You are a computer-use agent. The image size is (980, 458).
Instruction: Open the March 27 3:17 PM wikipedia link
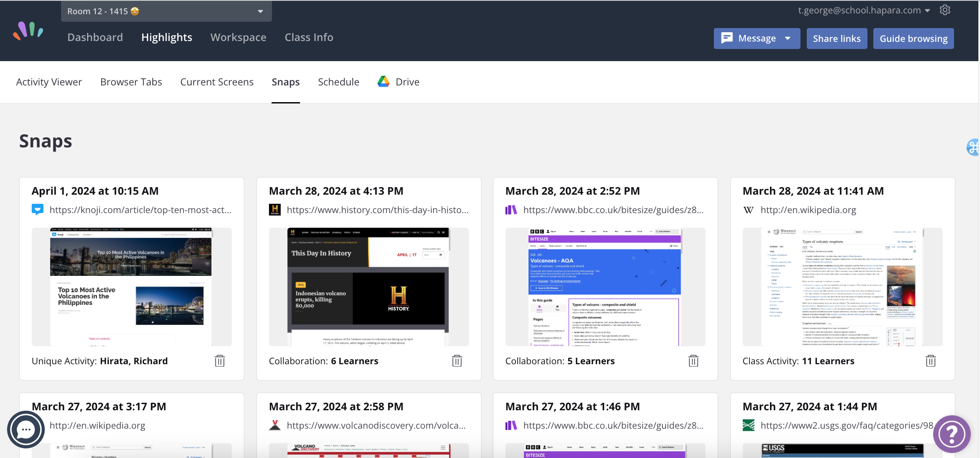tap(97, 425)
